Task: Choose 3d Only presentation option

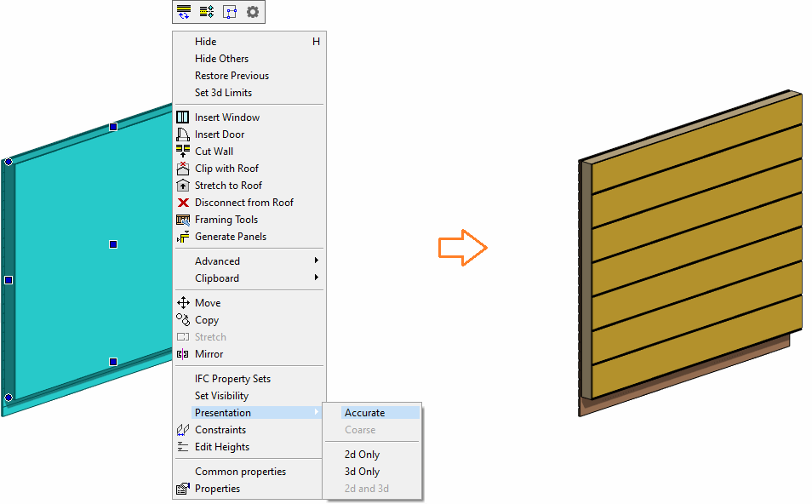Action: pos(362,472)
